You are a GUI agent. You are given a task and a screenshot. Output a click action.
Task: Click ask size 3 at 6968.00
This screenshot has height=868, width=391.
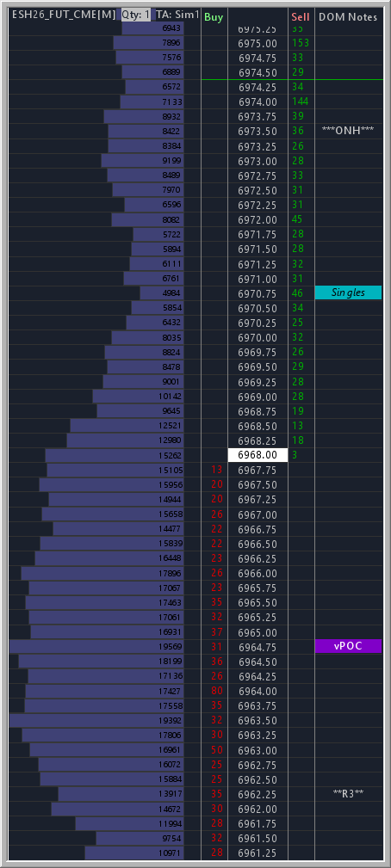click(294, 455)
